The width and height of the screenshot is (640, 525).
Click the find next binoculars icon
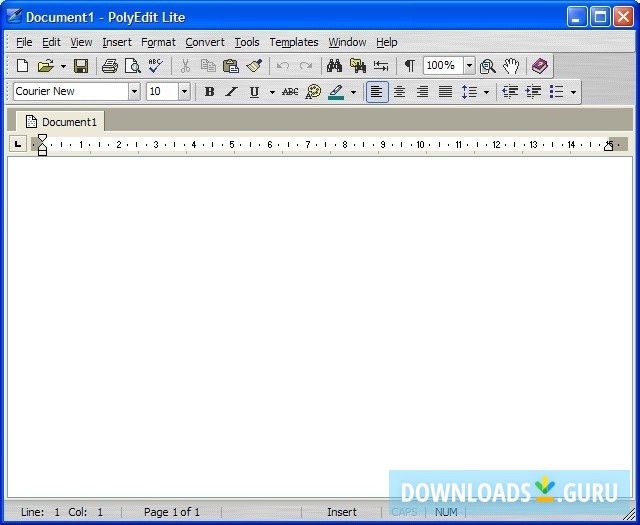[x=358, y=66]
